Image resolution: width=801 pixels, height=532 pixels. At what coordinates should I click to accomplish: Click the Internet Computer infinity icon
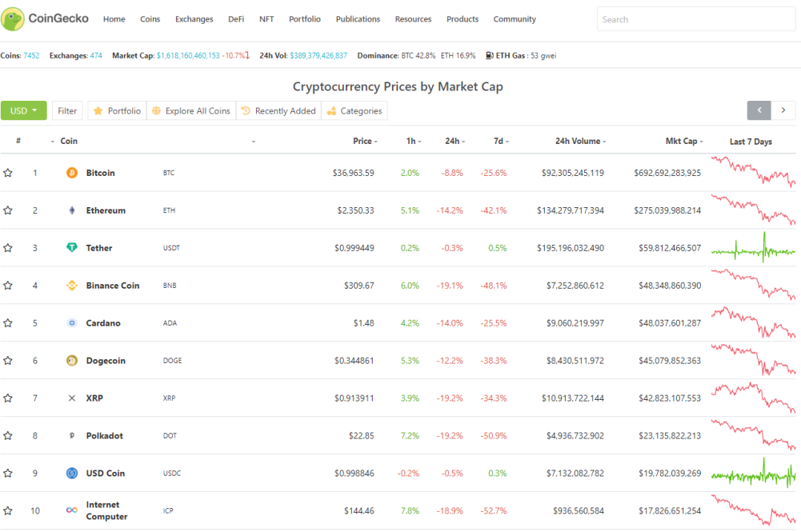pos(72,510)
